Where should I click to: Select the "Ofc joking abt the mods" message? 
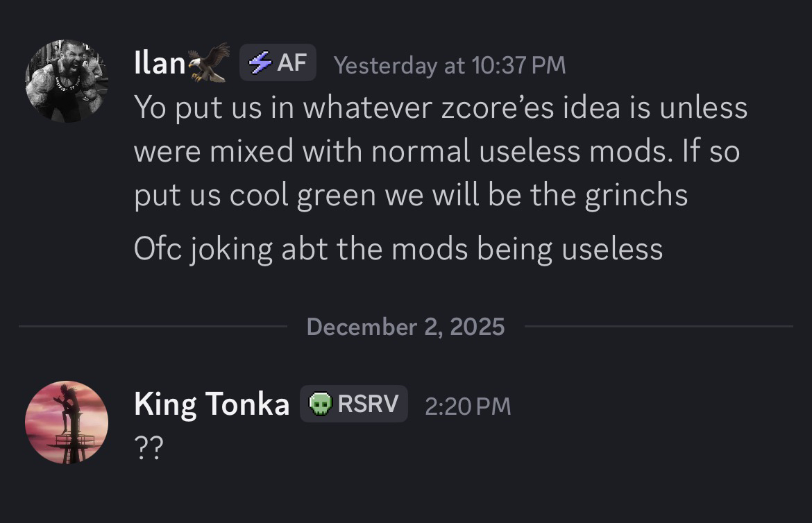point(398,248)
